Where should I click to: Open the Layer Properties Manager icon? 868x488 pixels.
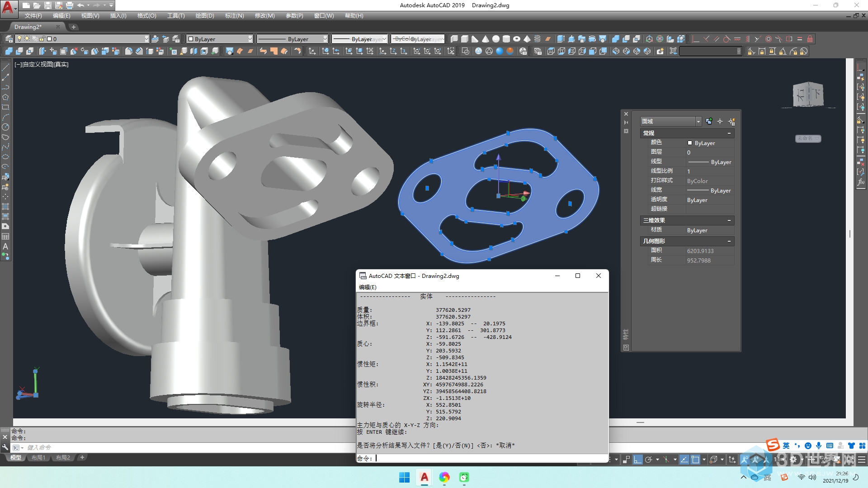(x=9, y=39)
